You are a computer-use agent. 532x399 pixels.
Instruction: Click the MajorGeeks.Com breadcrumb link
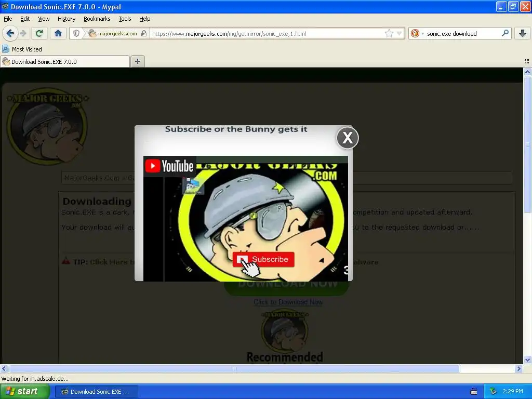pyautogui.click(x=91, y=178)
